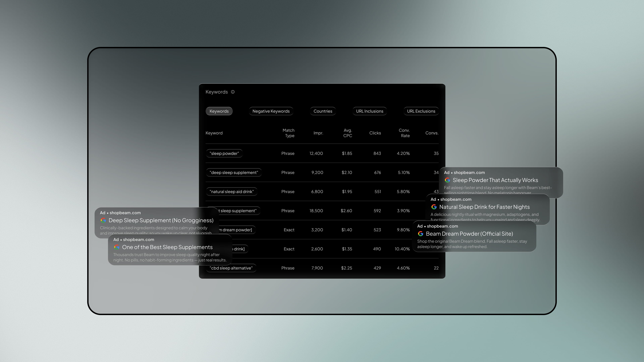Sort by the Impr. column header
Viewport: 644px width, 362px height.
tap(318, 133)
